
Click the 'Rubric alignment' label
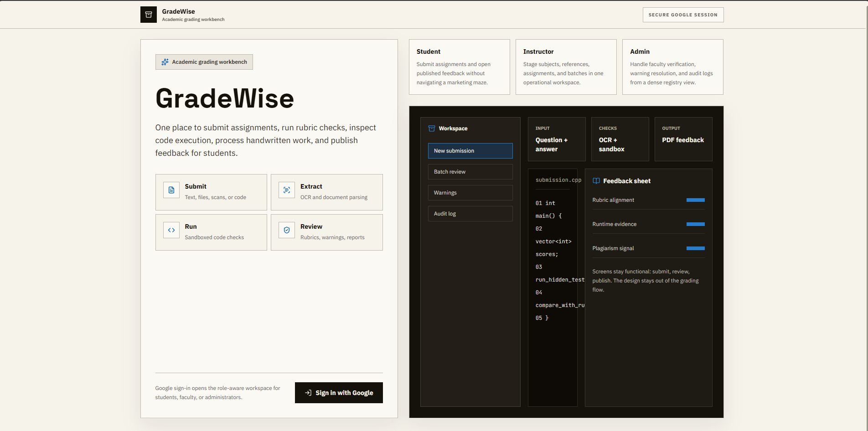(x=613, y=200)
